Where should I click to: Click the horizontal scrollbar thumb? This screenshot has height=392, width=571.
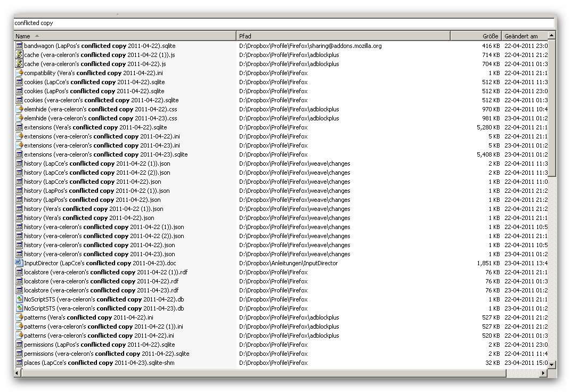click(x=264, y=373)
